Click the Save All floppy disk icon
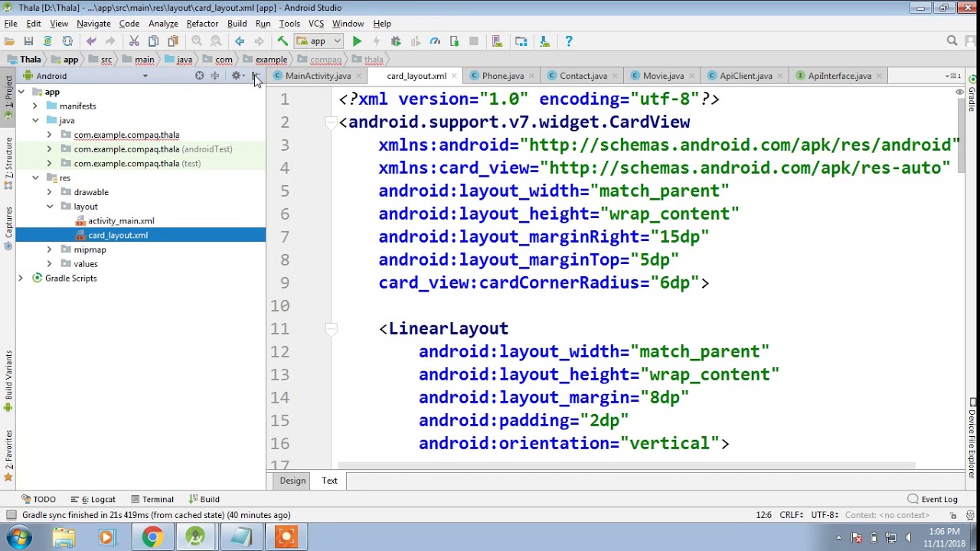 coord(28,41)
